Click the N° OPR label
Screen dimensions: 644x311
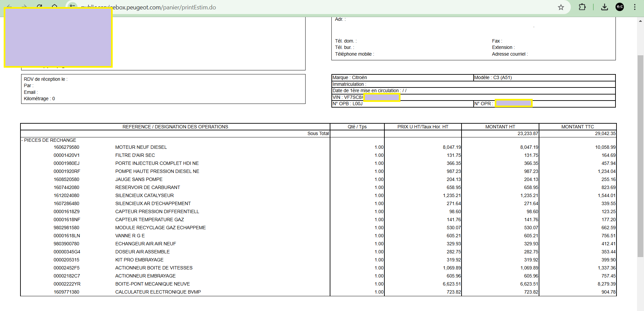pyautogui.click(x=483, y=104)
